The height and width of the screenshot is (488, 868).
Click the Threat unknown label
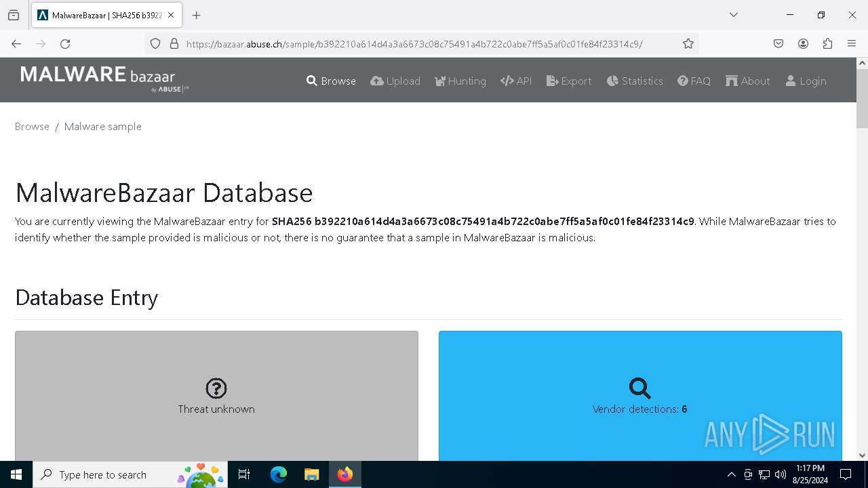point(216,409)
